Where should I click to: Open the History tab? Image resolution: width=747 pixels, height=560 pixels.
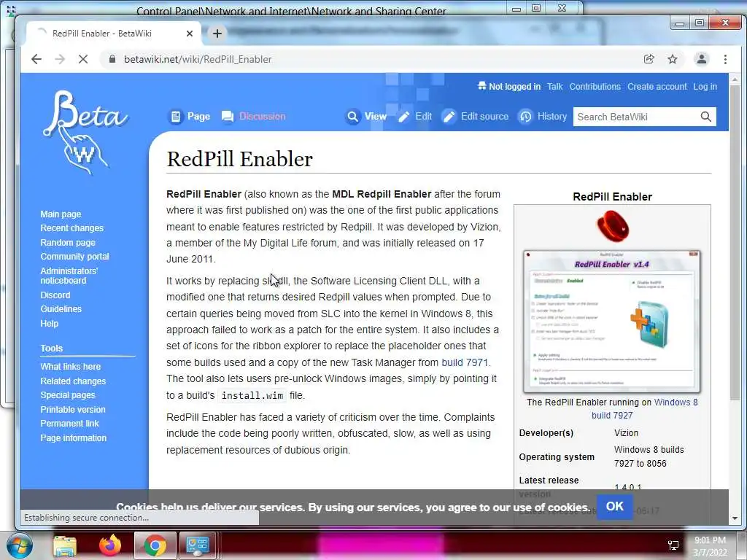pos(543,116)
